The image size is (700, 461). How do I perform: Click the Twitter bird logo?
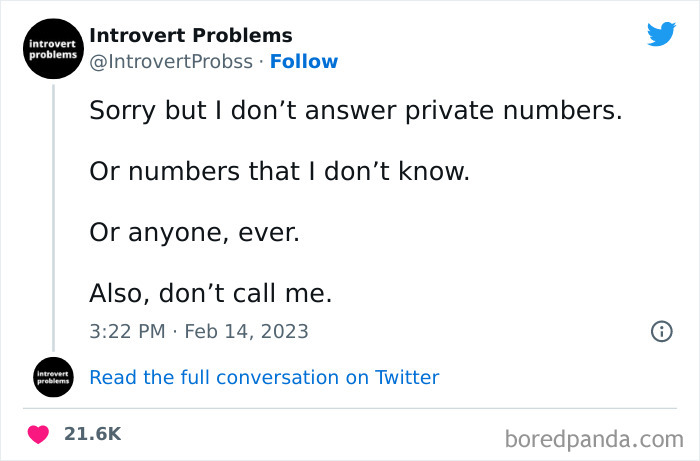tap(661, 35)
